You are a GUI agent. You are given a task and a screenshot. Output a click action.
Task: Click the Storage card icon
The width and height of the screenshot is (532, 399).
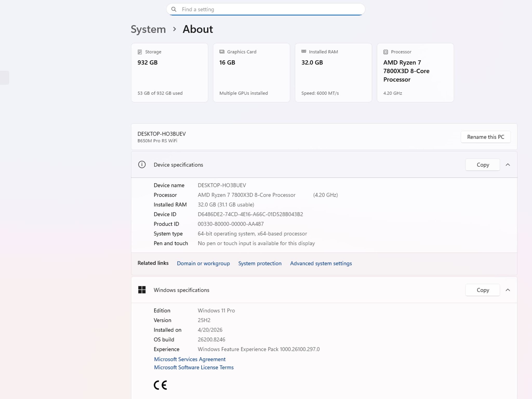[x=140, y=52]
